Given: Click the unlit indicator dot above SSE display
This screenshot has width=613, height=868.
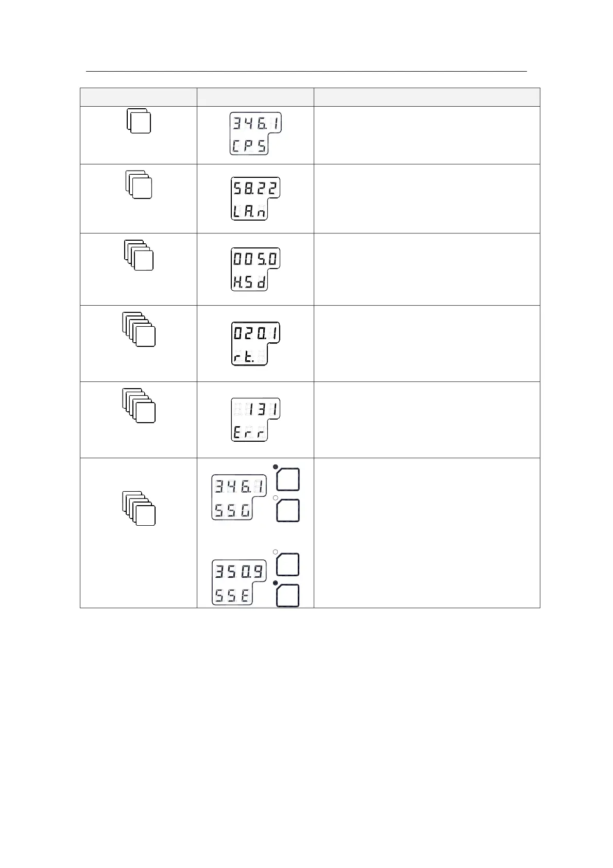Looking at the screenshot, I should click(x=275, y=552).
